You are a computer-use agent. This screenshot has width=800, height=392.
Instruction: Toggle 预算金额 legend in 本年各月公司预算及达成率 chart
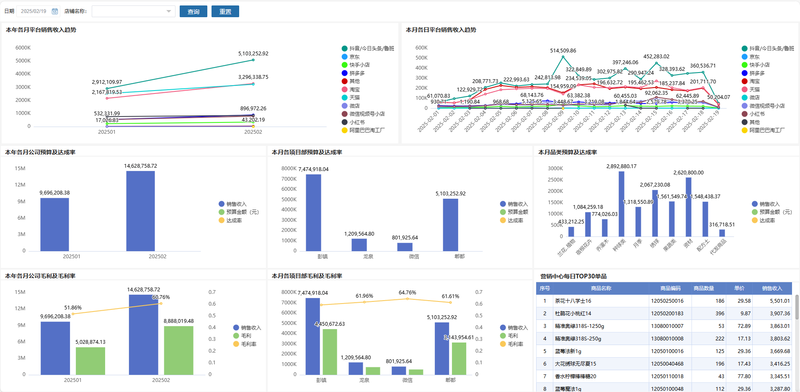pyautogui.click(x=239, y=212)
